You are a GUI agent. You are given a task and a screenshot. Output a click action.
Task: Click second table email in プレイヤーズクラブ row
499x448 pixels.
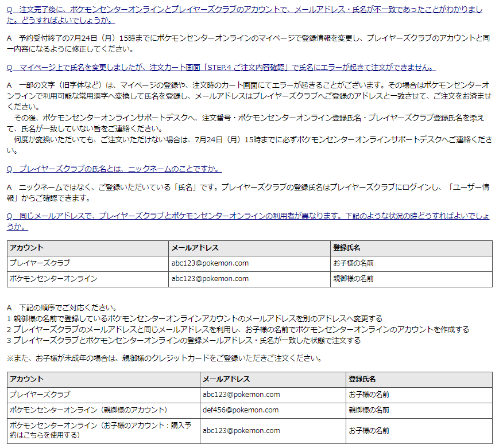point(241,395)
